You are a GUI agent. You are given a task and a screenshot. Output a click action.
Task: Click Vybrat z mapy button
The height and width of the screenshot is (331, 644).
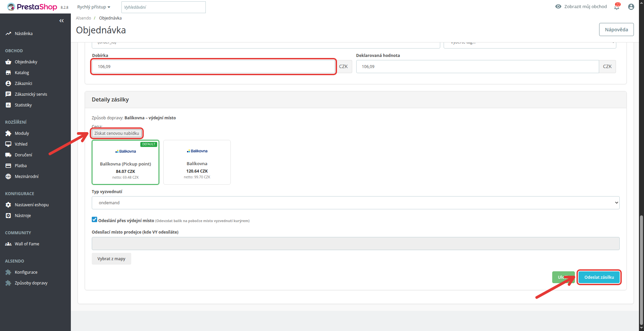(x=111, y=259)
